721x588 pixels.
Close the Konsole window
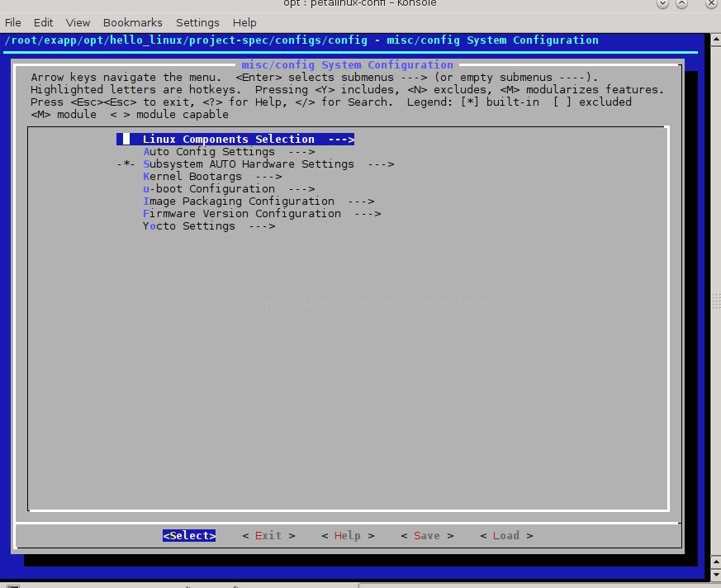[x=711, y=3]
